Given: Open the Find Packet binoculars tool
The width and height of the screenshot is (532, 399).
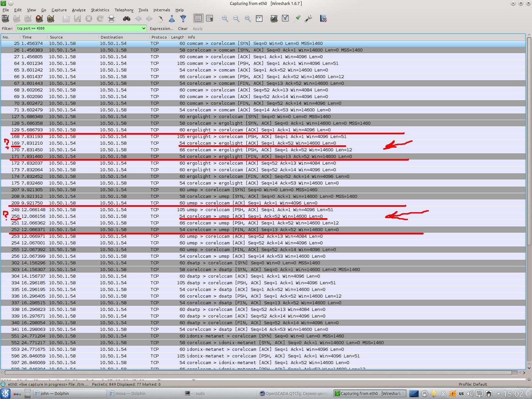Looking at the screenshot, I should [x=126, y=19].
